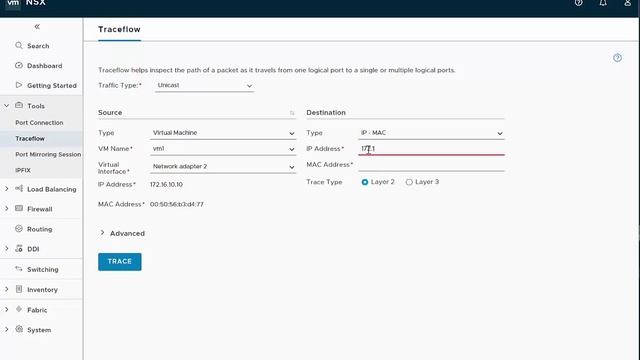The width and height of the screenshot is (640, 360).
Task: Click the Inventory icon in sidebar
Action: [19, 289]
